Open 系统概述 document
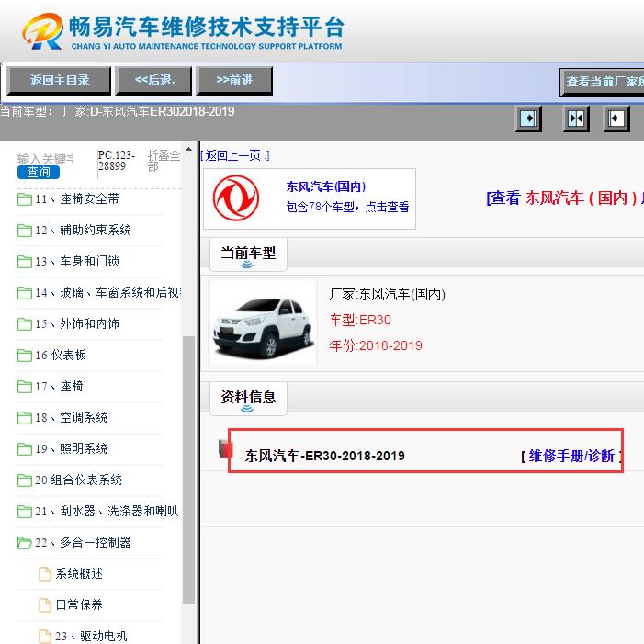The image size is (644, 644). (79, 573)
